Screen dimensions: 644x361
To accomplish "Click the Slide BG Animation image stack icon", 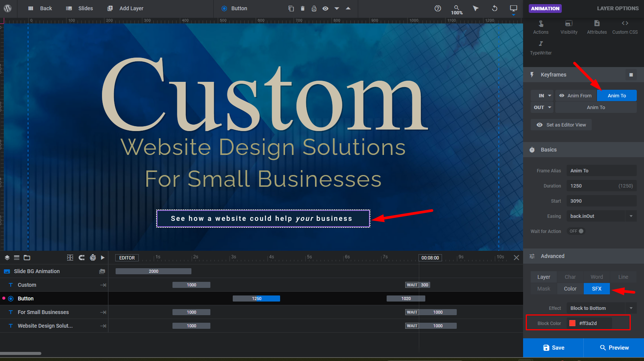I will point(102,271).
